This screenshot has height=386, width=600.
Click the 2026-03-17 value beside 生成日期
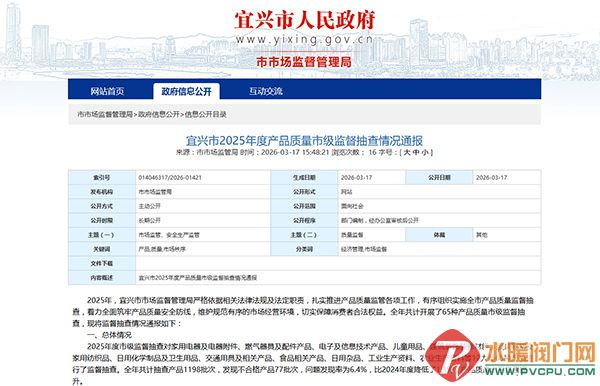point(356,178)
